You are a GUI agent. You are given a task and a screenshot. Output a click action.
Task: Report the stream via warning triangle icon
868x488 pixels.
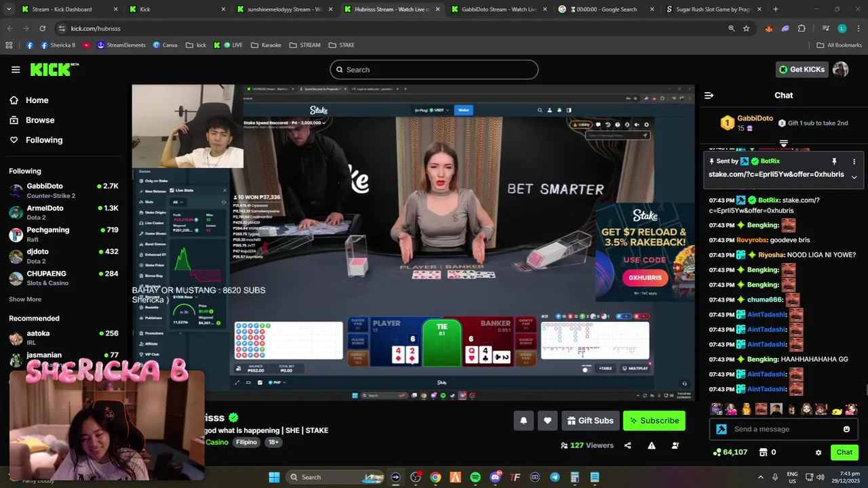652,445
